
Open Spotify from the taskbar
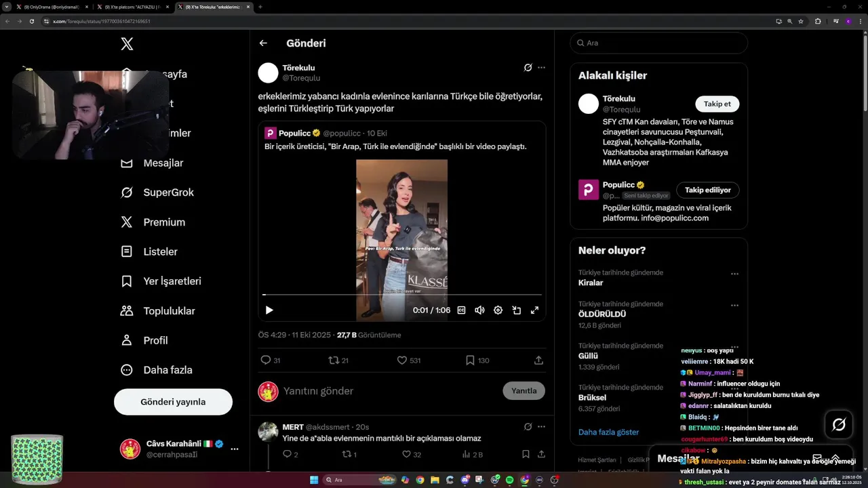tap(509, 480)
